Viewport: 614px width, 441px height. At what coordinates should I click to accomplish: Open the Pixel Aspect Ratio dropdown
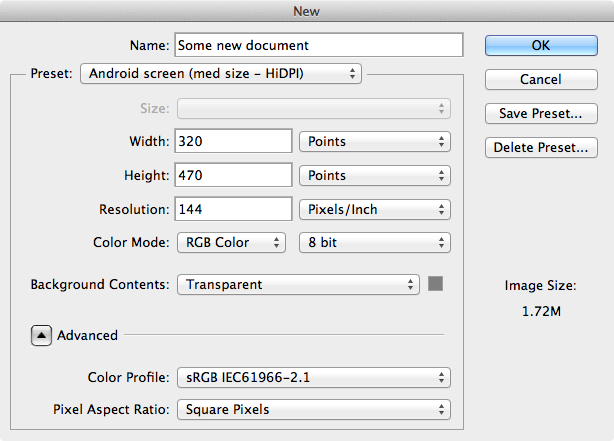point(312,409)
